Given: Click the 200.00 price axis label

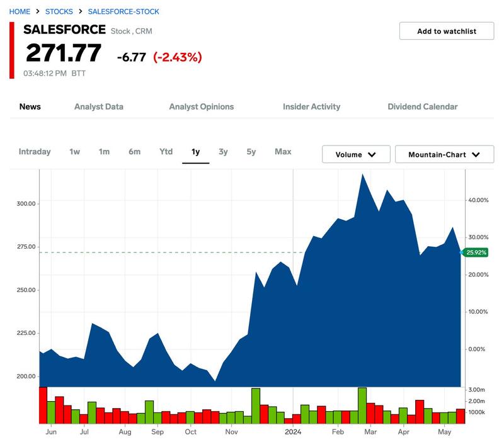Looking at the screenshot, I should 26,376.
